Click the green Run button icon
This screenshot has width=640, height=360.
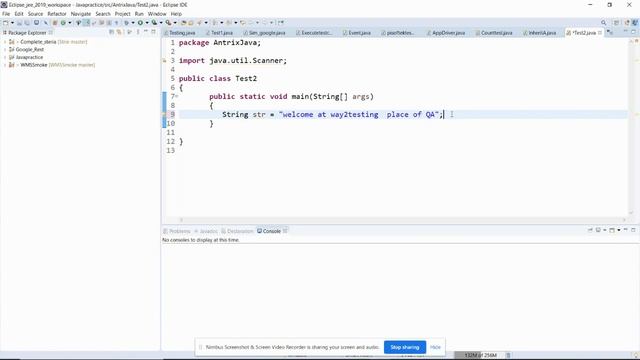tap(140, 23)
